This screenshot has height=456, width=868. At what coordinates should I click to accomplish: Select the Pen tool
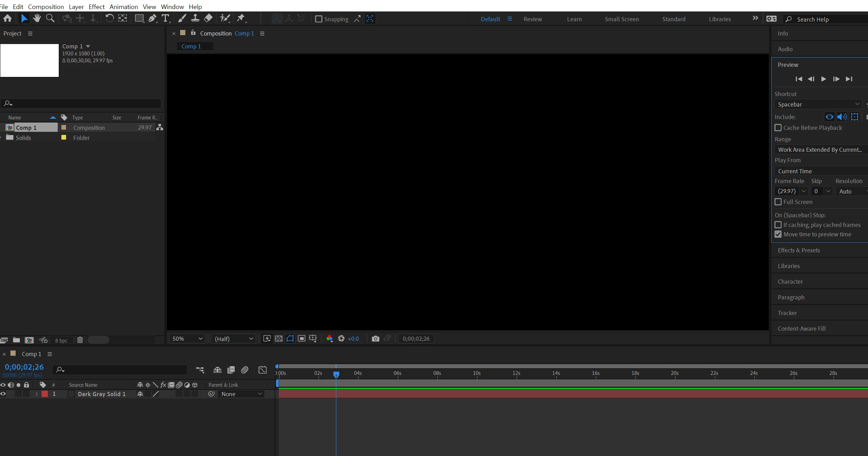[x=152, y=18]
